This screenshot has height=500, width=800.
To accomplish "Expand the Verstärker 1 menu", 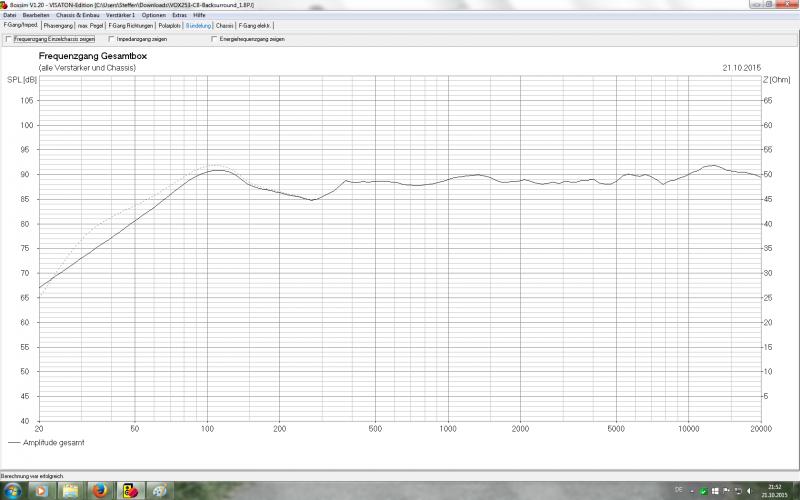I will pos(119,15).
